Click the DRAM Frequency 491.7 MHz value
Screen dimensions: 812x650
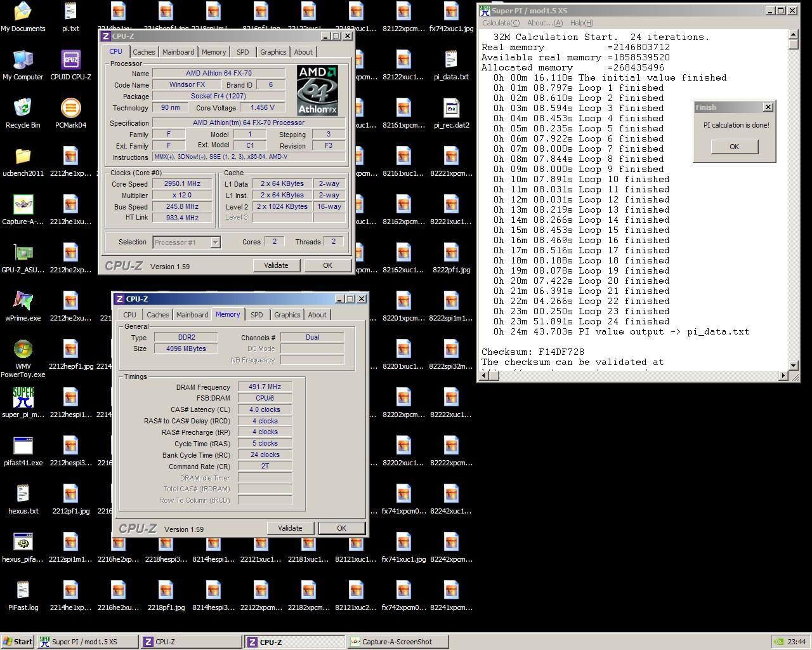click(265, 387)
